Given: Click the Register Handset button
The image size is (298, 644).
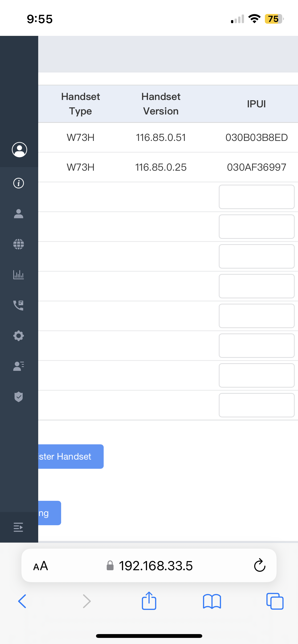Looking at the screenshot, I should [x=71, y=457].
